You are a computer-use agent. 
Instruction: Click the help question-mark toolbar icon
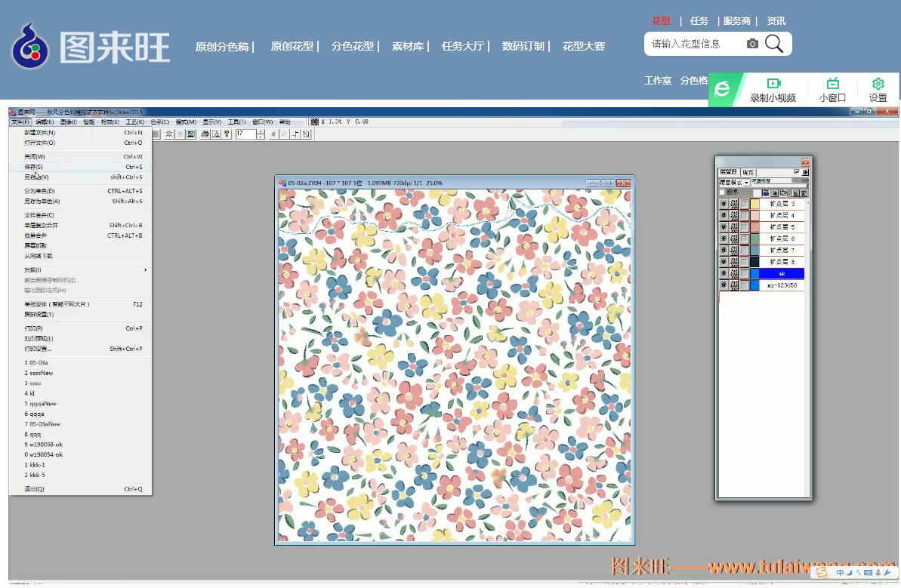click(x=227, y=134)
